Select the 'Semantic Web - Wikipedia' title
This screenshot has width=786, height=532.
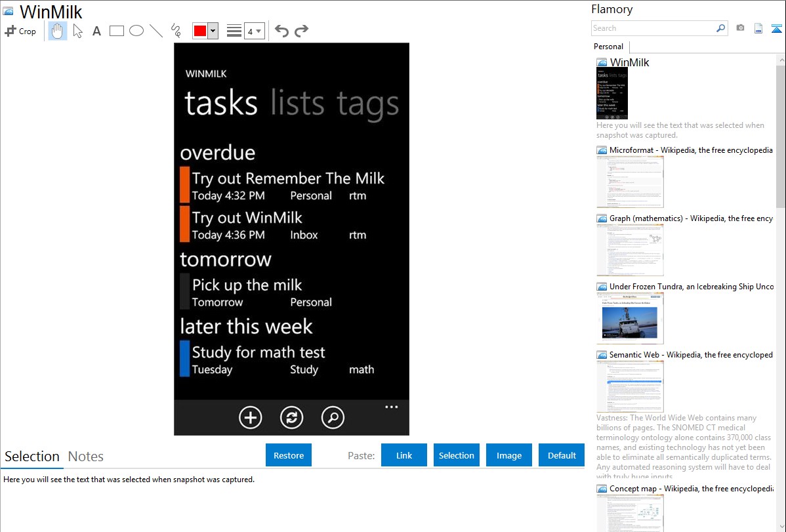(691, 354)
